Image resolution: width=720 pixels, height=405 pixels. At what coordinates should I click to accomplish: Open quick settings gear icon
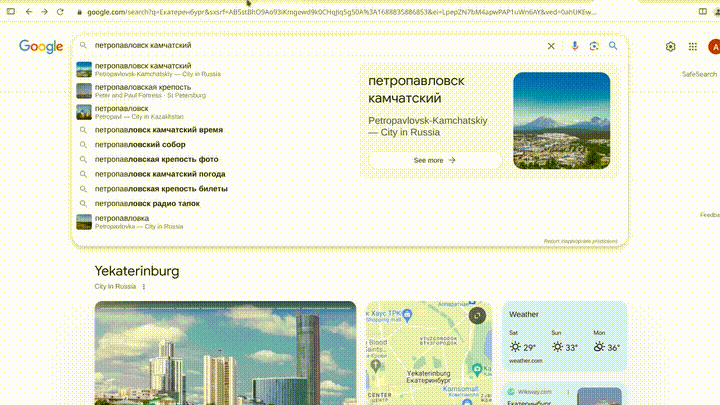pos(670,46)
